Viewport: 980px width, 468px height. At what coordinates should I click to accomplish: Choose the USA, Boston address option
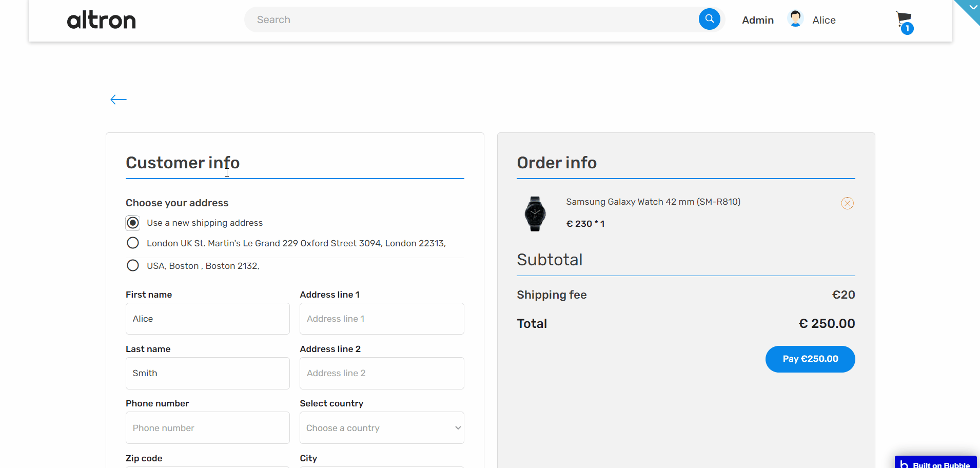[x=133, y=265]
